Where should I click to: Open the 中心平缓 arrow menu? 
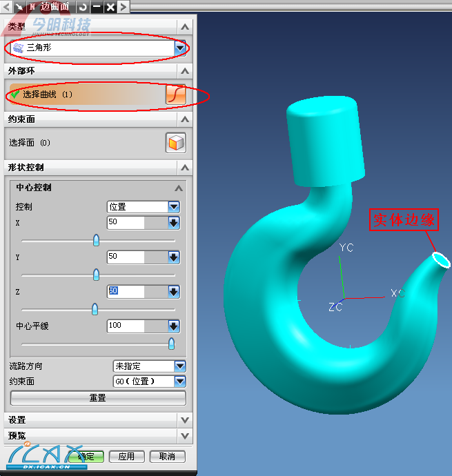174,326
